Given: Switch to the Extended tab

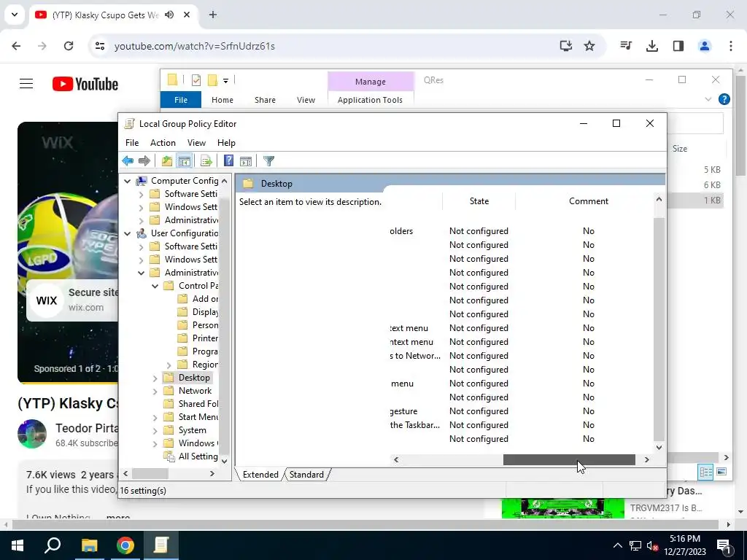Looking at the screenshot, I should (x=260, y=474).
